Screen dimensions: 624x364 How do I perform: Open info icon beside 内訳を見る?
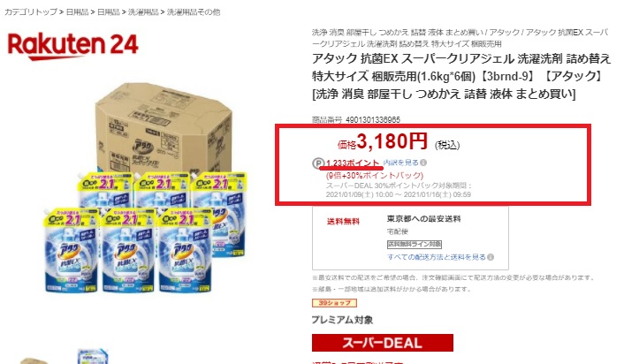423,163
